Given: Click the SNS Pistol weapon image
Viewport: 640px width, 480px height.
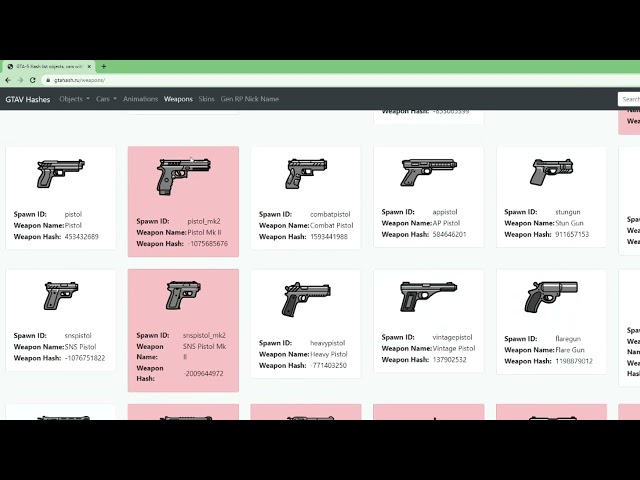Looking at the screenshot, I should (61, 295).
